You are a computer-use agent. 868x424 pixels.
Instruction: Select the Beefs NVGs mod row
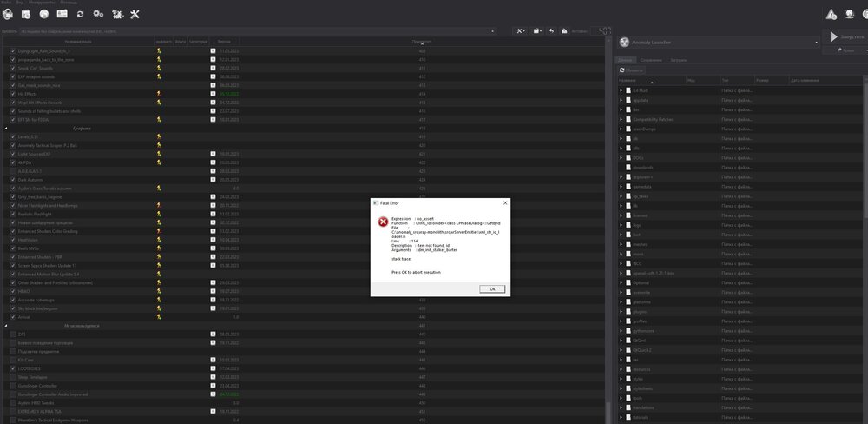[x=305, y=248]
